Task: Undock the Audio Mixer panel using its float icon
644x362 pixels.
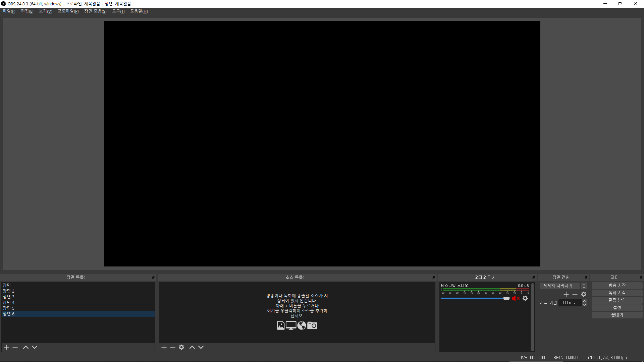Action: coord(534,278)
